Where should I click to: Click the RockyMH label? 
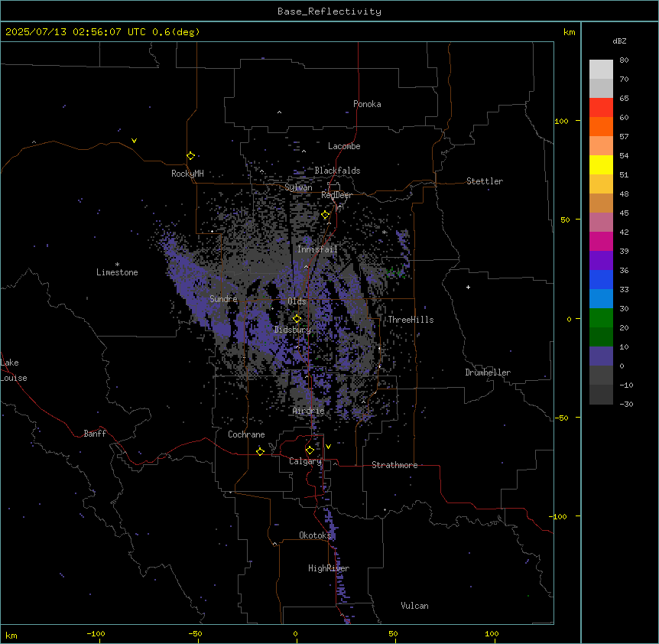187,174
